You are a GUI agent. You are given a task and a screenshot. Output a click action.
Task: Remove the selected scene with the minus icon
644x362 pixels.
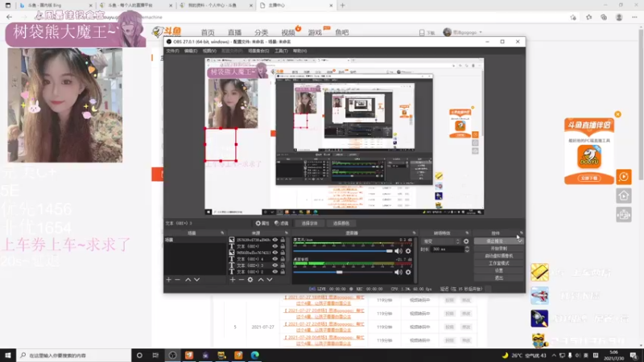click(177, 279)
